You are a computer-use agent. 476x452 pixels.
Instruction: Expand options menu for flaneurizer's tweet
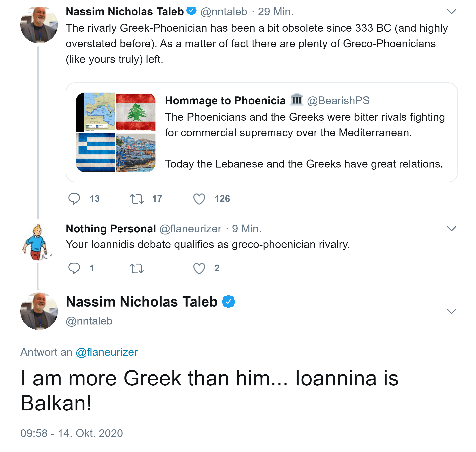pyautogui.click(x=451, y=229)
